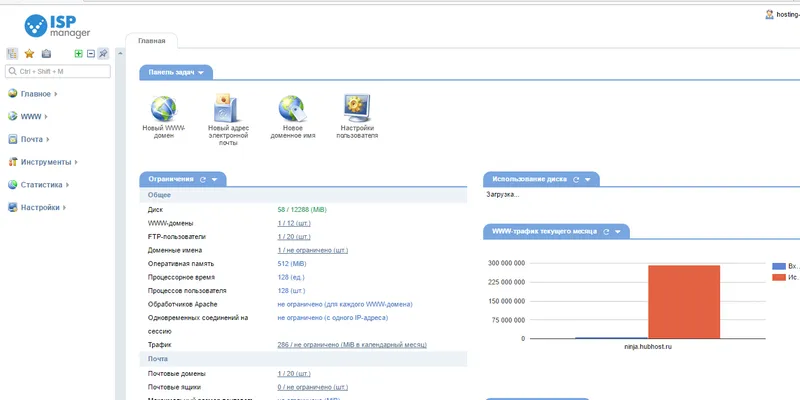Click Процессорное время value 128 (ед.)
Viewport: 800px width, 400px height.
pos(291,277)
